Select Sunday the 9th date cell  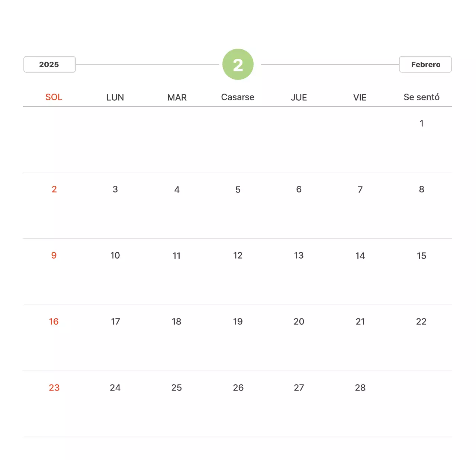pyautogui.click(x=54, y=256)
